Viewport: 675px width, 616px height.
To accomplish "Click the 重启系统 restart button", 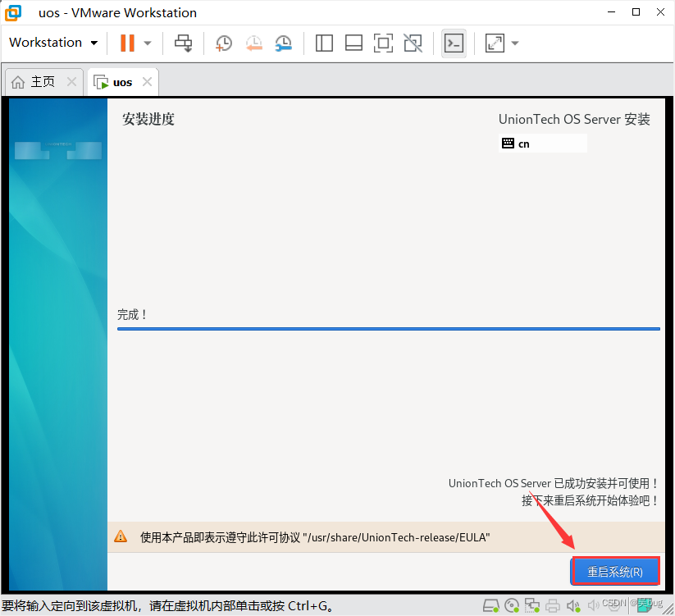I will pos(614,572).
